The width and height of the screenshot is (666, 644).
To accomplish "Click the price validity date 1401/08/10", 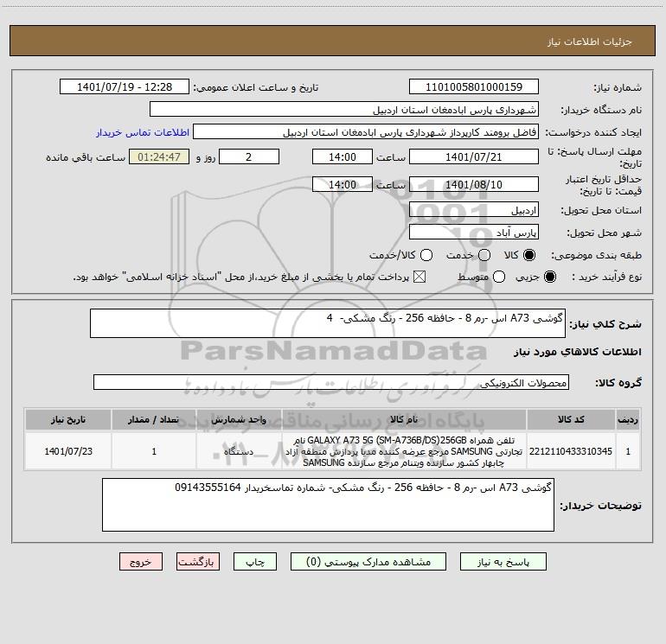I will click(474, 184).
